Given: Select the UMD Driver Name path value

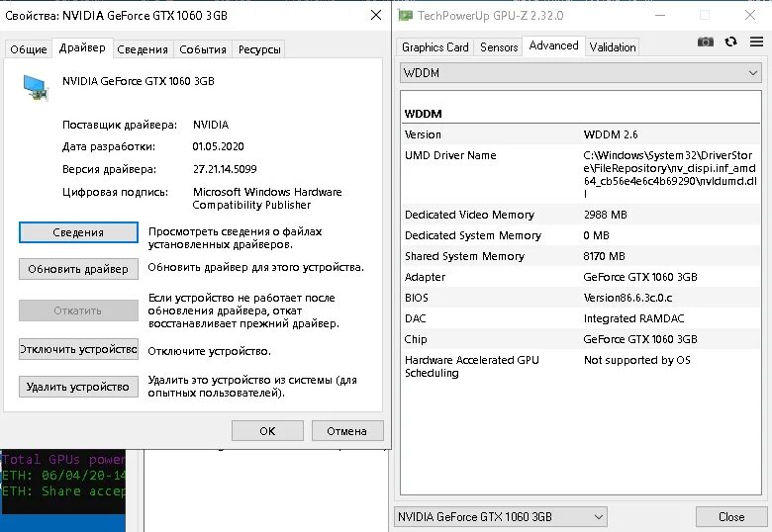Looking at the screenshot, I should pyautogui.click(x=670, y=175).
